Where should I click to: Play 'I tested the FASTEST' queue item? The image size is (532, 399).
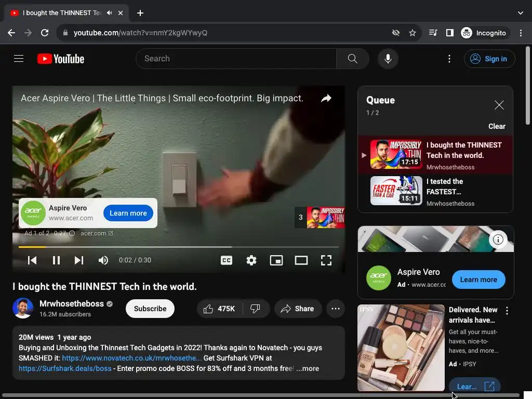click(x=435, y=191)
